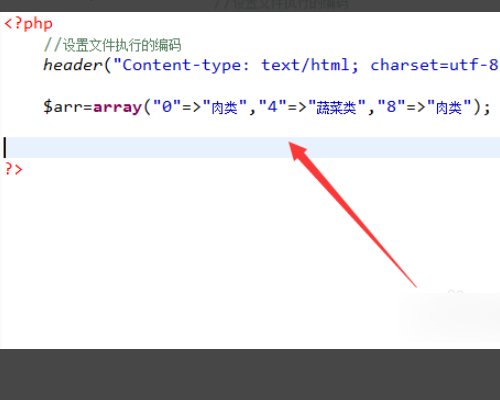Click the "0" array key
Viewport: 500px width, 400px height.
(167, 107)
